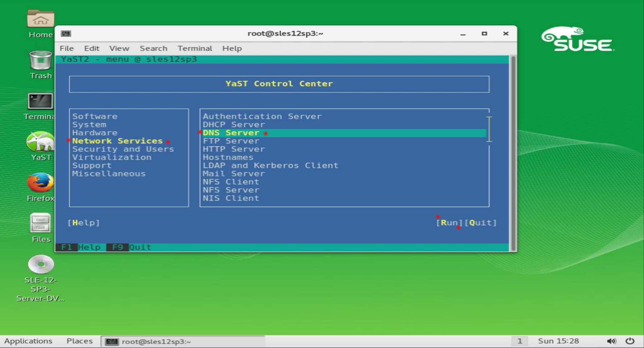This screenshot has width=644, height=348.
Task: Click the terminal window vertical scrollbar
Action: [x=513, y=153]
